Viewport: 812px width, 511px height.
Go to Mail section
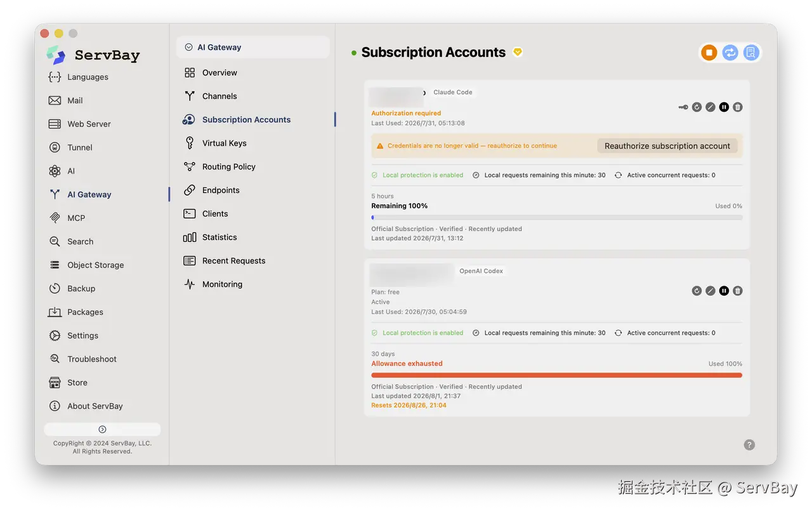[75, 100]
